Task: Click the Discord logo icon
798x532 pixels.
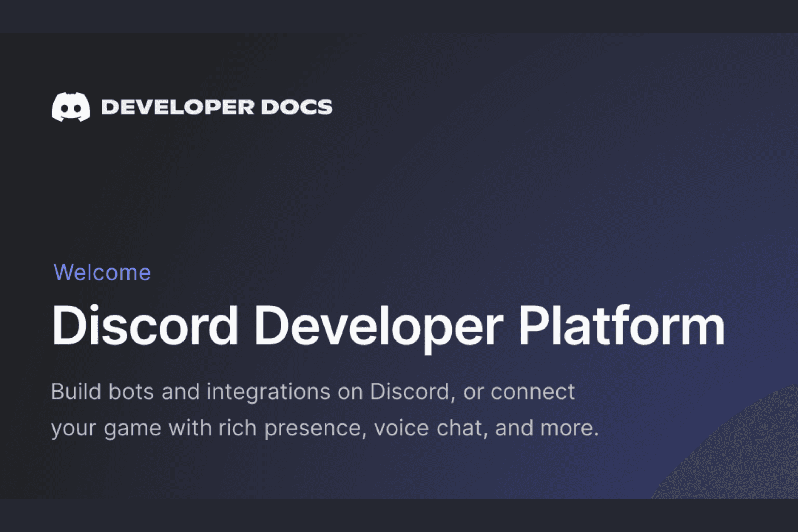Action: [71, 107]
